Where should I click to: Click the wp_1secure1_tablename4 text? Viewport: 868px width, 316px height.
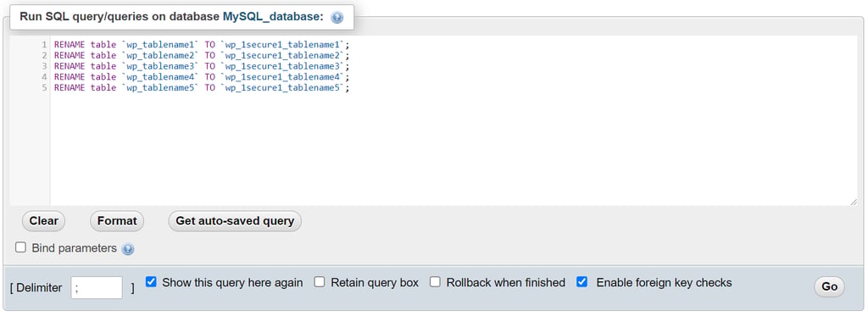click(282, 77)
